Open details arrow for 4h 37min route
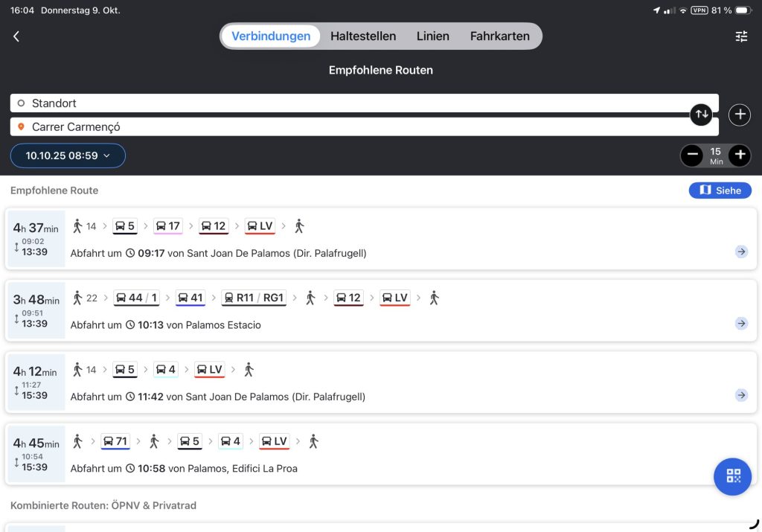The width and height of the screenshot is (762, 532). point(741,251)
